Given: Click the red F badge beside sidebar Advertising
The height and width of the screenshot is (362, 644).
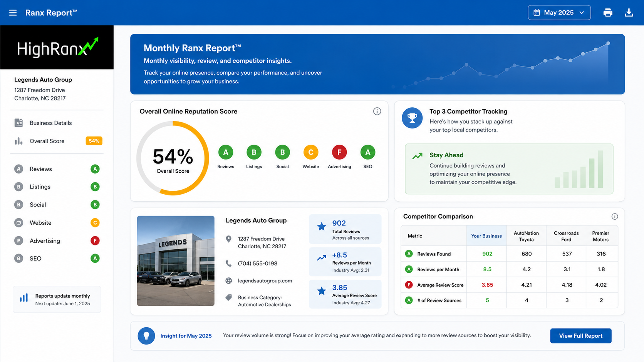Looking at the screenshot, I should click(x=95, y=241).
